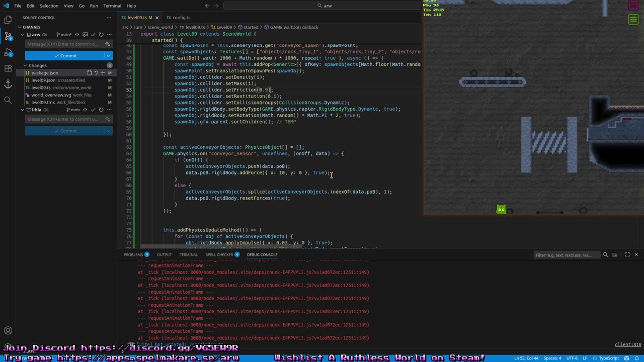Open the lihla Commit dropdown arrow
This screenshot has height=362, width=644.
coord(108,131)
